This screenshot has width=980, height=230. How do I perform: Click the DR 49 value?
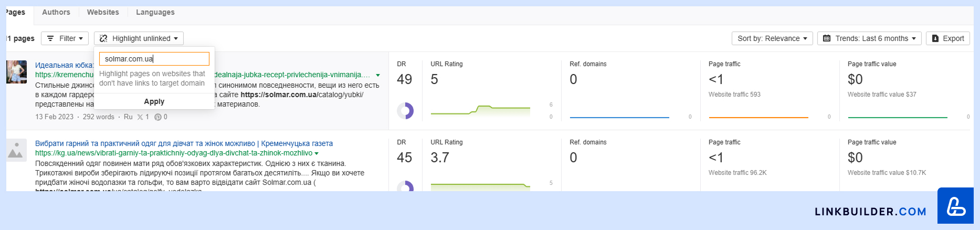pos(405,79)
